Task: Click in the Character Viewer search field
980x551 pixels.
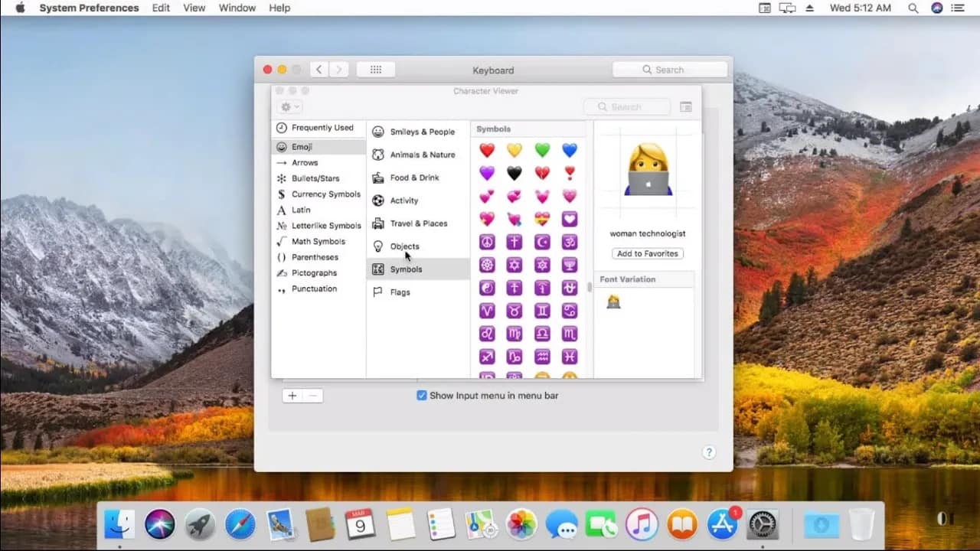Action: pyautogui.click(x=626, y=106)
